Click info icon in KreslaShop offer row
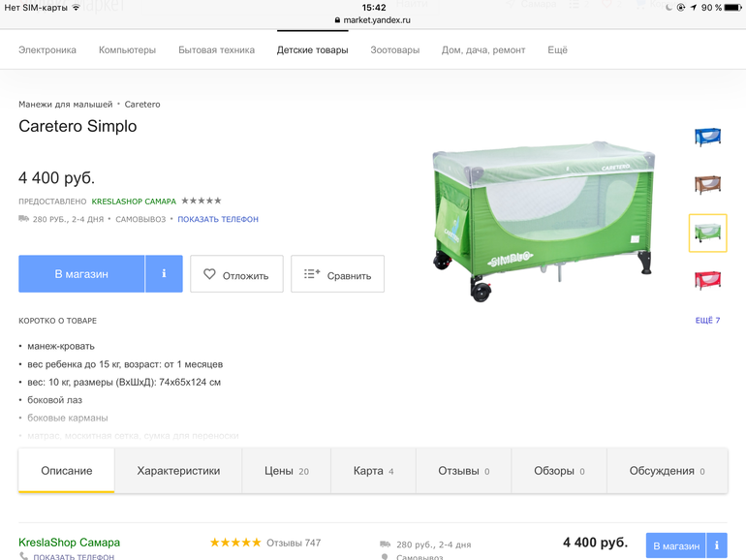This screenshot has height=560, width=746. pyautogui.click(x=717, y=545)
